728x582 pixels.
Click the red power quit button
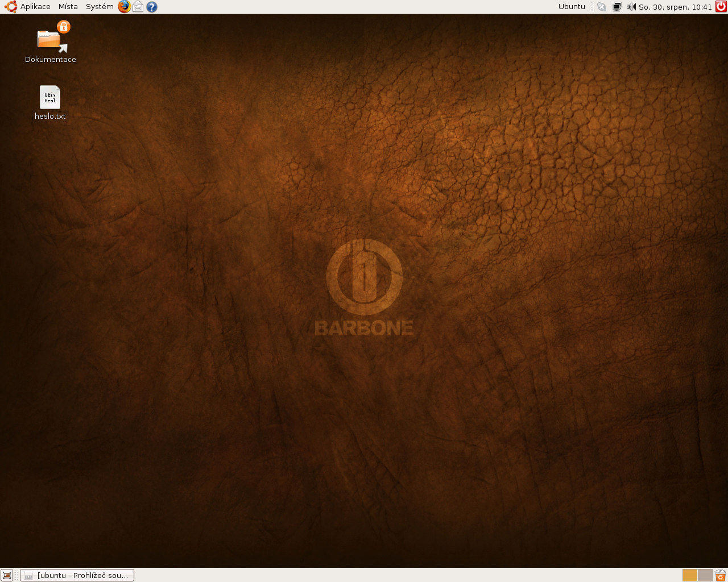click(721, 7)
